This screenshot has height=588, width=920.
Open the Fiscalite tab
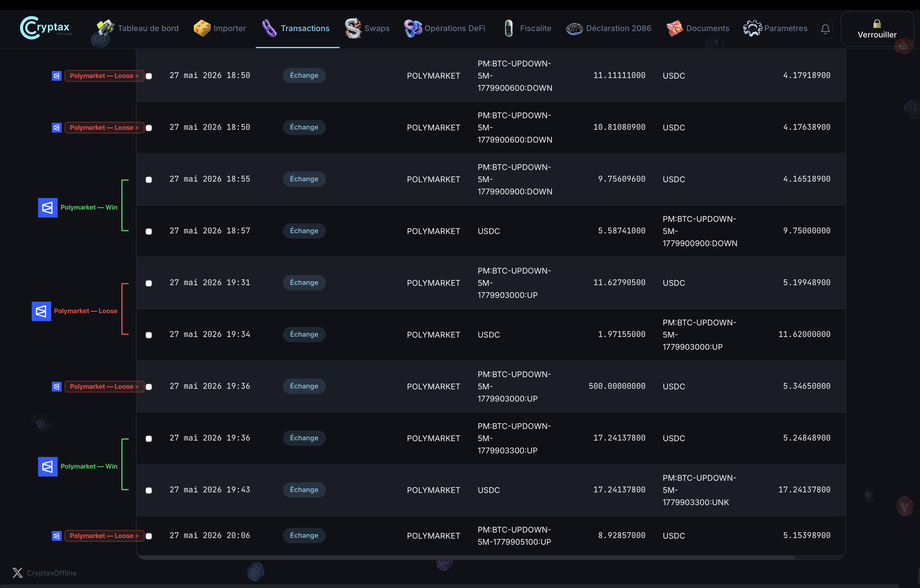[527, 28]
